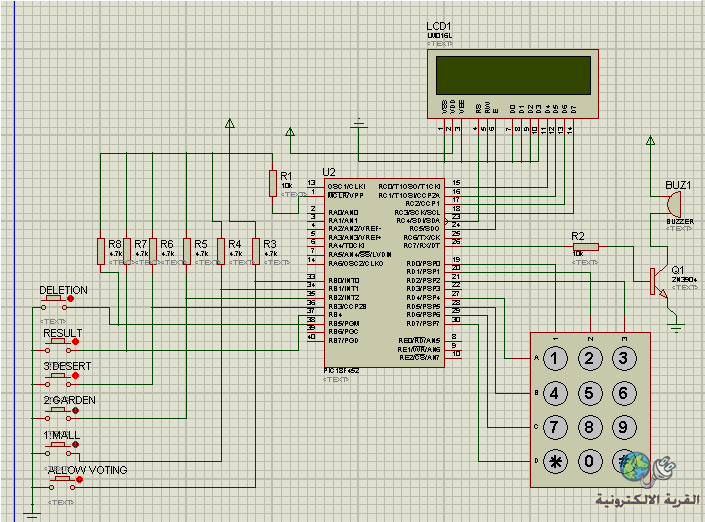Select pull-up resistor R3

256,252
